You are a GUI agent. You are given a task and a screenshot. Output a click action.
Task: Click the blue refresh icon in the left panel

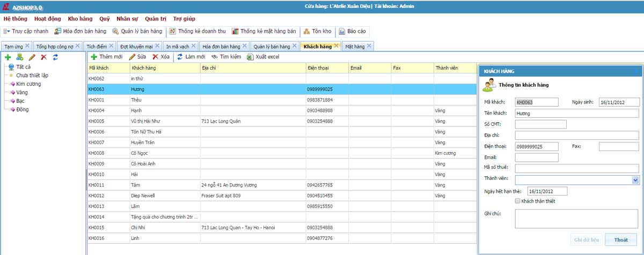(55, 57)
